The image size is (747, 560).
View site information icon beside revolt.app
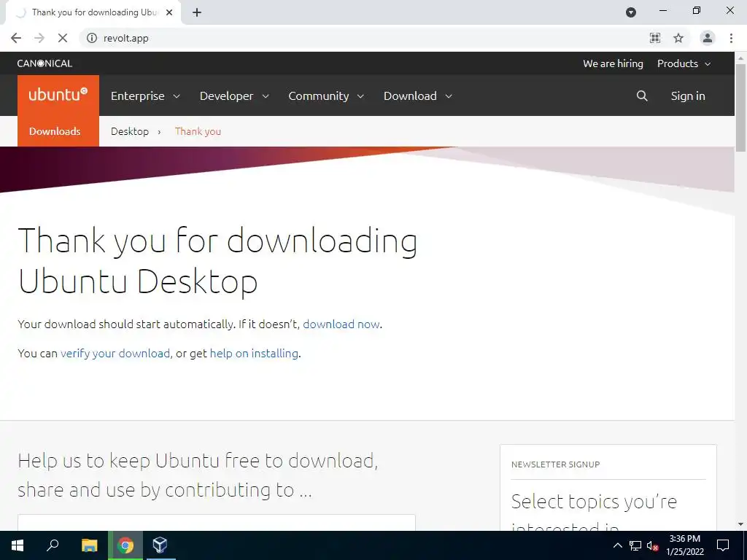[92, 38]
